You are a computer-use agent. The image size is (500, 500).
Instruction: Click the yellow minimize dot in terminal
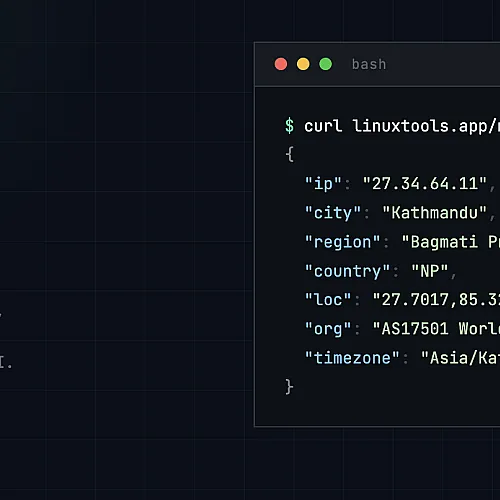[x=303, y=64]
